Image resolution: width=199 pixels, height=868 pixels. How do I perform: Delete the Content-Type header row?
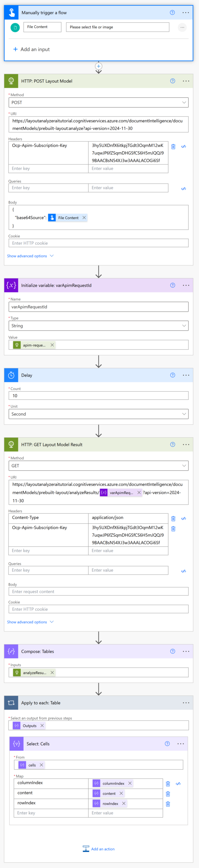coord(173,518)
